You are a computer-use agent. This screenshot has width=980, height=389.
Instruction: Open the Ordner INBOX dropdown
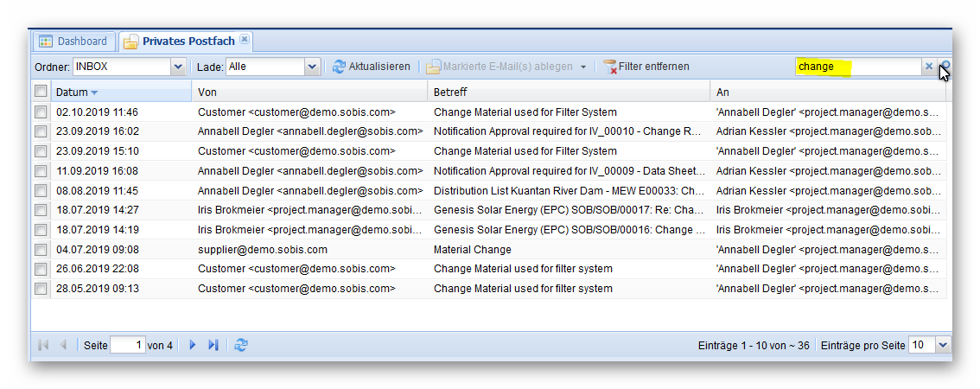178,67
